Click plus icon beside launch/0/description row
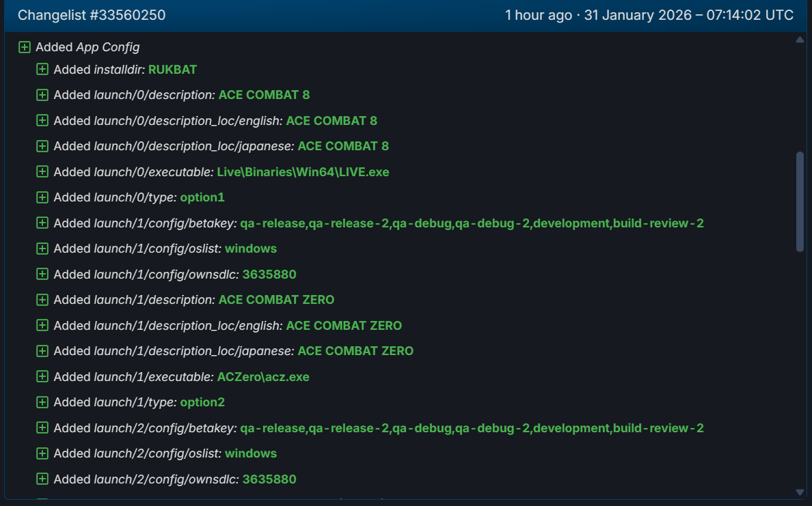812x506 pixels. click(42, 95)
